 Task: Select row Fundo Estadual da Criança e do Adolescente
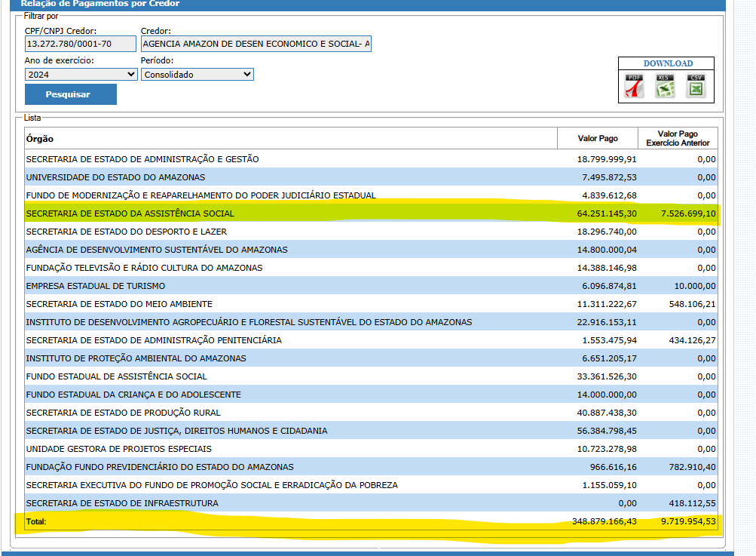point(371,395)
